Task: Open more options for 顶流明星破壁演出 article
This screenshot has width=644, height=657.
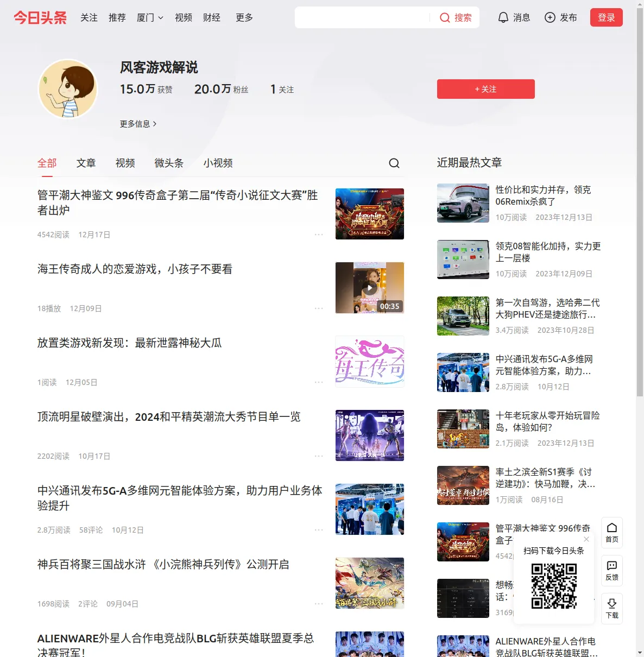Action: [x=319, y=456]
